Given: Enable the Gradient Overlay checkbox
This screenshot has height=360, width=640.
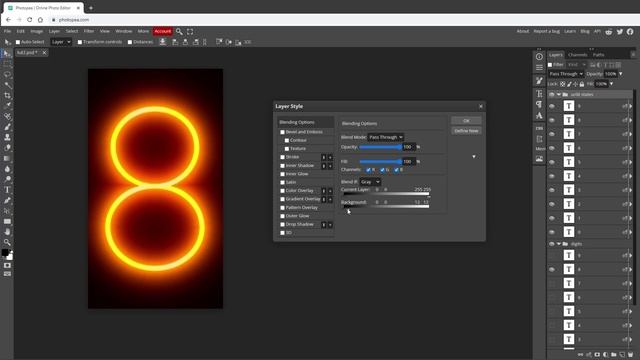Looking at the screenshot, I should pyautogui.click(x=282, y=199).
